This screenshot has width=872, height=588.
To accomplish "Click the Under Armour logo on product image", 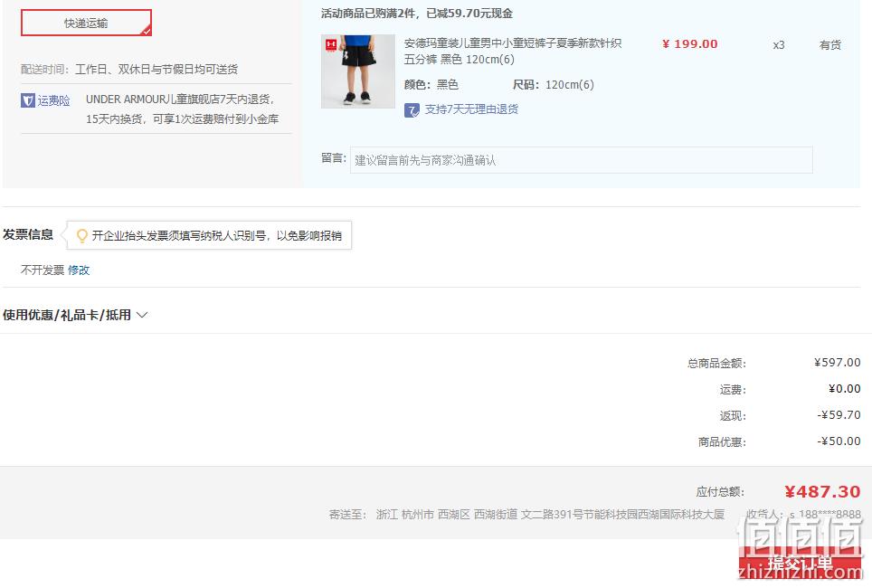I will pyautogui.click(x=331, y=44).
